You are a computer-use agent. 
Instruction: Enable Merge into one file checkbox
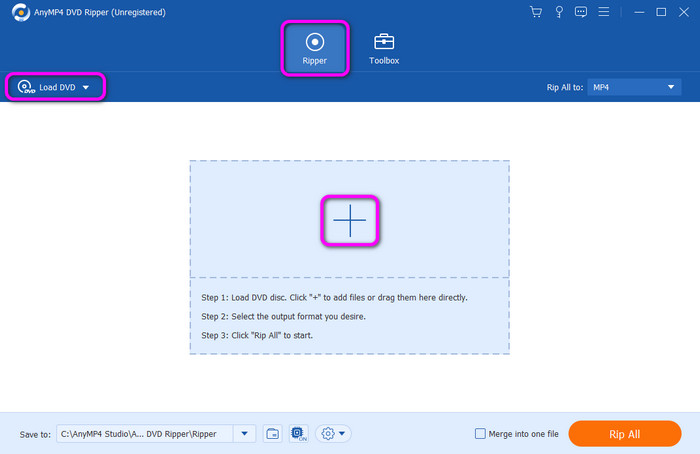point(480,433)
